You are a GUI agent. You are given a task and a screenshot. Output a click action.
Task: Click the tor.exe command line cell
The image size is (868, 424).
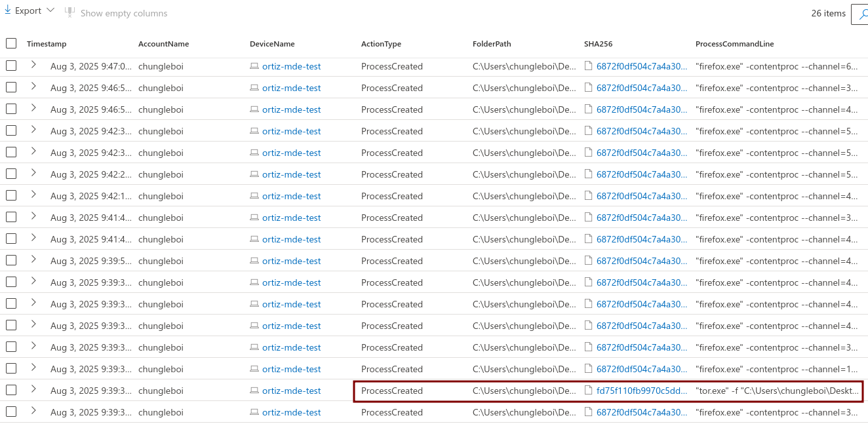[x=776, y=391]
